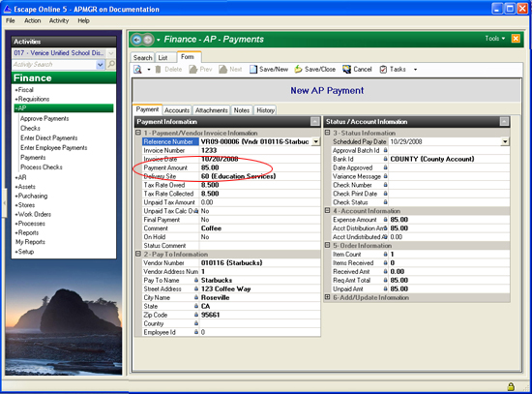Screen dimensions: 532x394
Task: Collapse the Payment Information panel button
Action: [315, 122]
